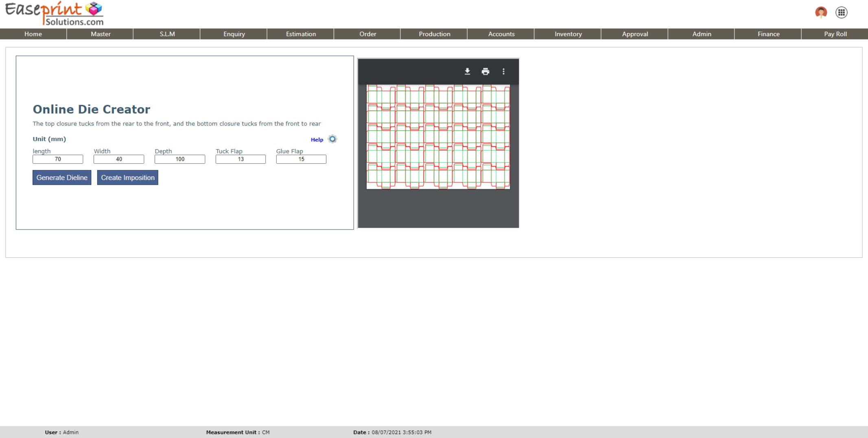Open the Pay Roll menu
Image resolution: width=868 pixels, height=438 pixels.
tap(835, 34)
